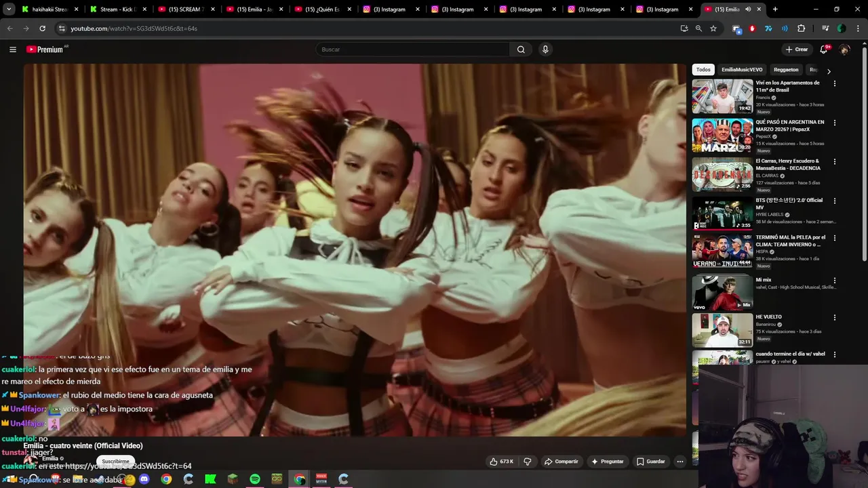Select the Todos filter chip
Viewport: 868px width, 488px height.
703,70
